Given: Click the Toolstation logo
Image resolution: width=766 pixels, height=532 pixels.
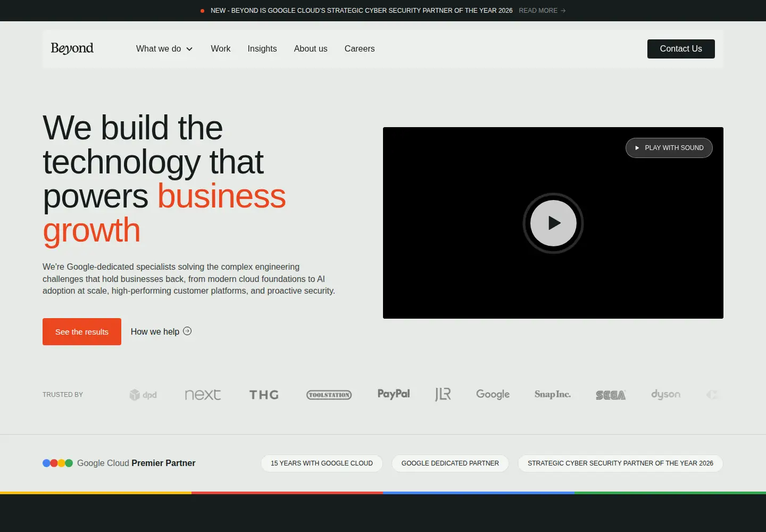Looking at the screenshot, I should (329, 395).
